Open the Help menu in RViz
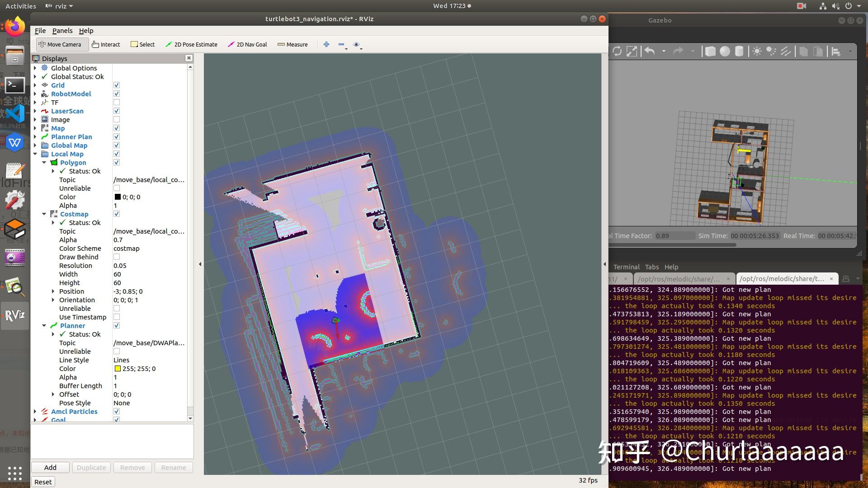Viewport: 868px width, 488px height. point(86,31)
